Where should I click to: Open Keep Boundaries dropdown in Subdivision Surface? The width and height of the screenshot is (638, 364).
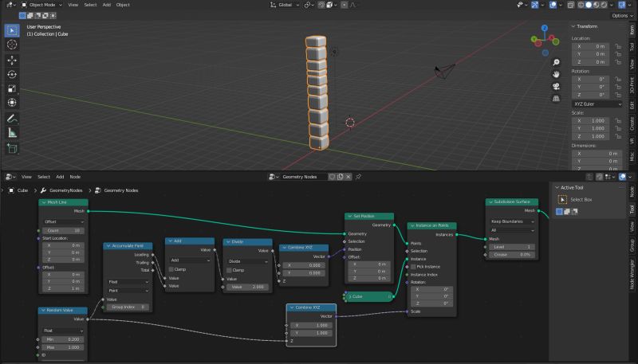512,221
